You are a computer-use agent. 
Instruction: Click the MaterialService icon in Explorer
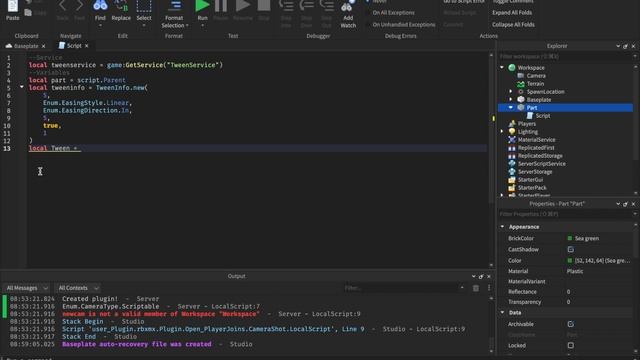[x=512, y=140]
